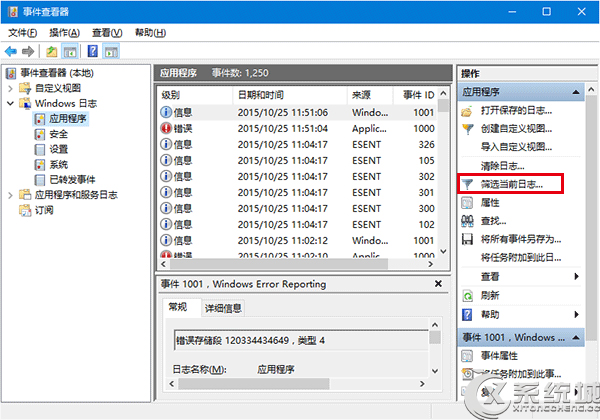Click the event list scroll right arrow
Screen dimensions: 600x420
[430, 264]
